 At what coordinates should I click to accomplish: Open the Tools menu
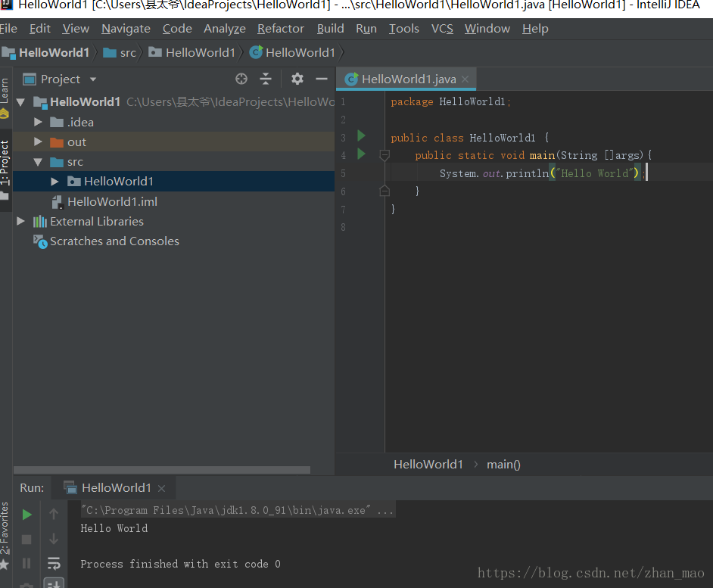pos(403,29)
